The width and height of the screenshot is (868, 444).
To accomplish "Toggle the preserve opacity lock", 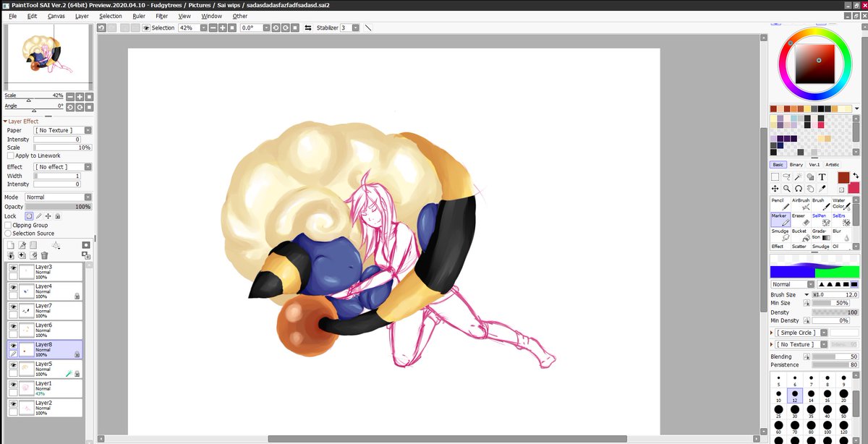I will (x=29, y=215).
